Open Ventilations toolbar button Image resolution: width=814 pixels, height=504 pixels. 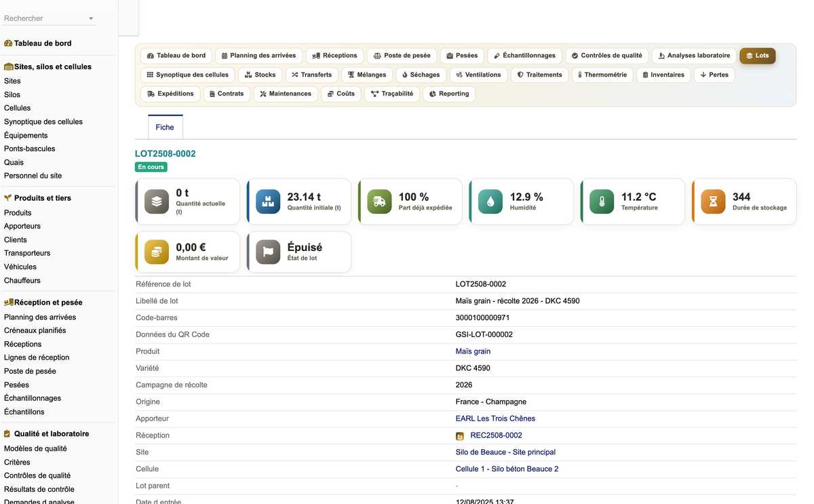(479, 75)
